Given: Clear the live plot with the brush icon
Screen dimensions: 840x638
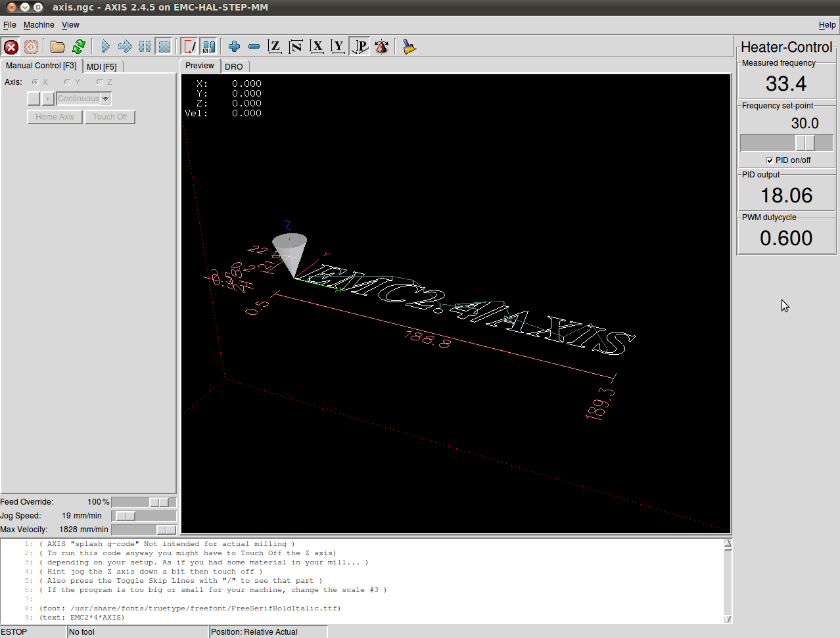Looking at the screenshot, I should point(409,47).
